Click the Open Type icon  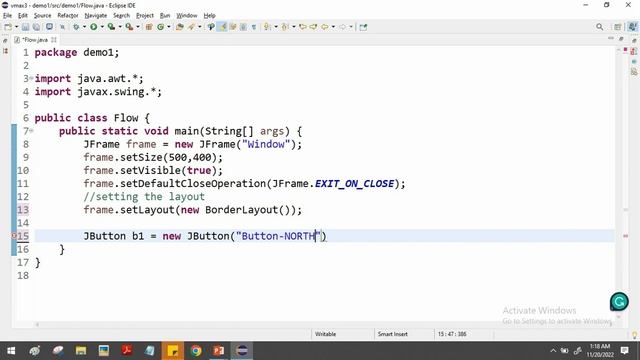point(180,27)
